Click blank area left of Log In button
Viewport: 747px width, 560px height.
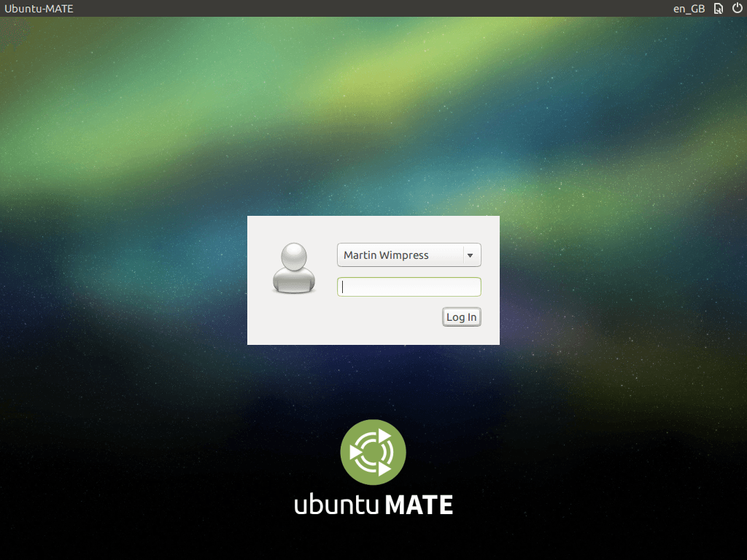pyautogui.click(x=387, y=317)
